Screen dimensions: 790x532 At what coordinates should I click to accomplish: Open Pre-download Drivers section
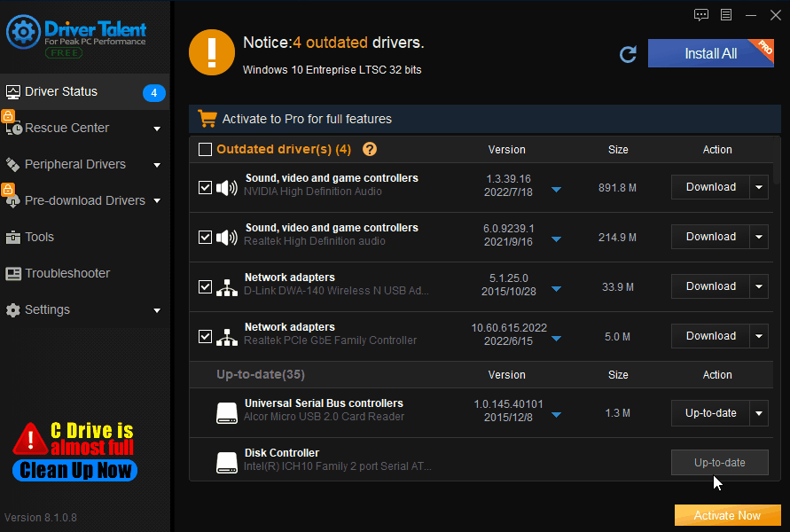tap(84, 200)
